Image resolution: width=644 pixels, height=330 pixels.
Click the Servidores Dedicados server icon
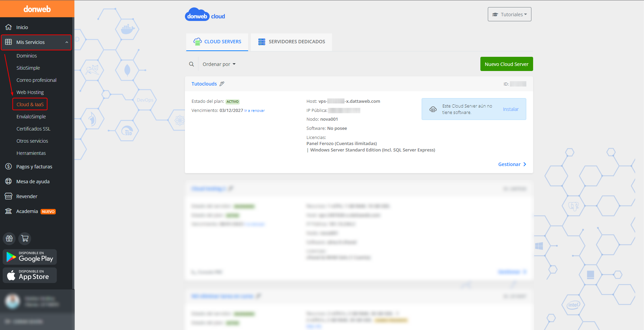tap(262, 42)
